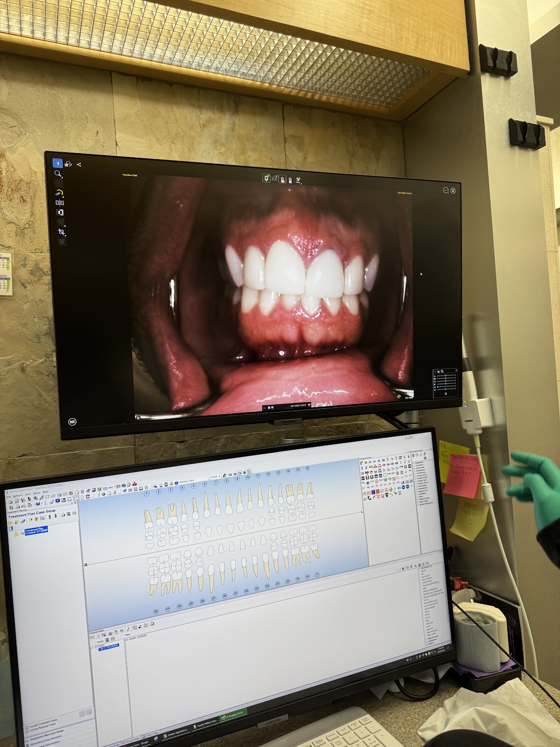Expand the Endodontics procedure code category
The image size is (560, 747).
pyautogui.click(x=420, y=470)
